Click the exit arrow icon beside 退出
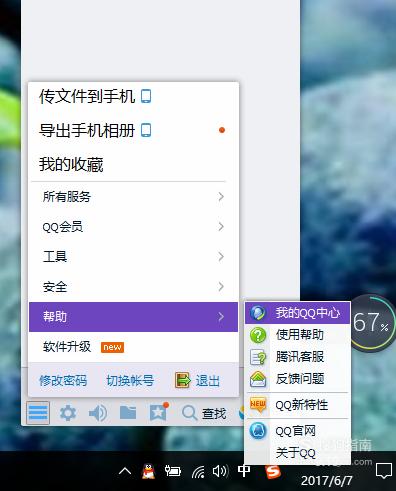The image size is (396, 491). [183, 380]
